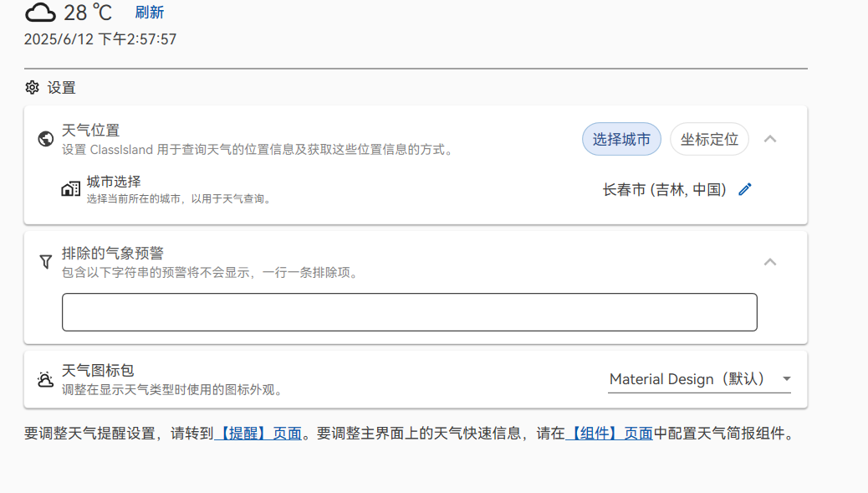Open the 【组件】页面 link
Viewport: 868px width, 493px height.
click(x=609, y=434)
